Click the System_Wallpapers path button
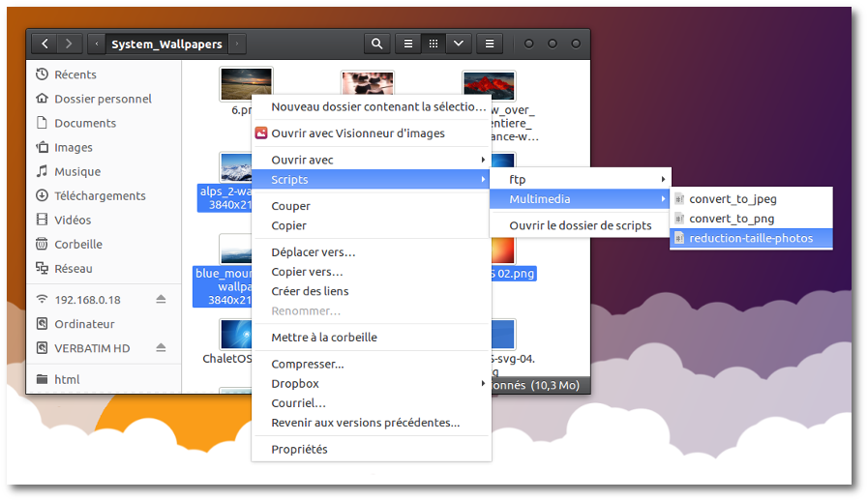This screenshot has height=501, width=868. pos(166,44)
